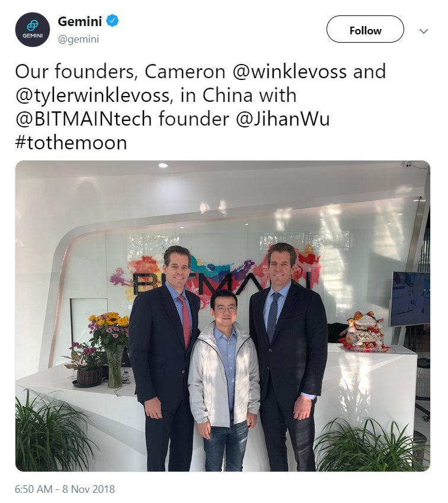This screenshot has height=503, width=448.
Task: Click the red tie in the photo
Action: pos(185,322)
